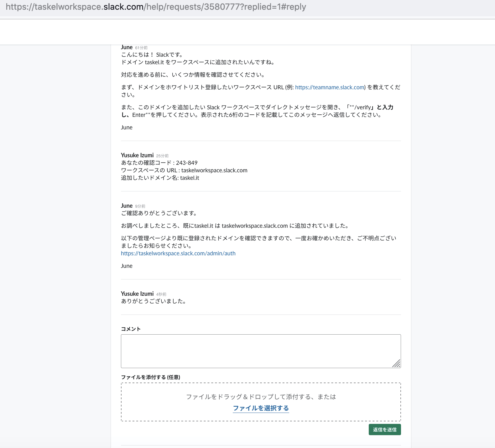
Task: Click the drag-and-drop file area text
Action: [261, 397]
